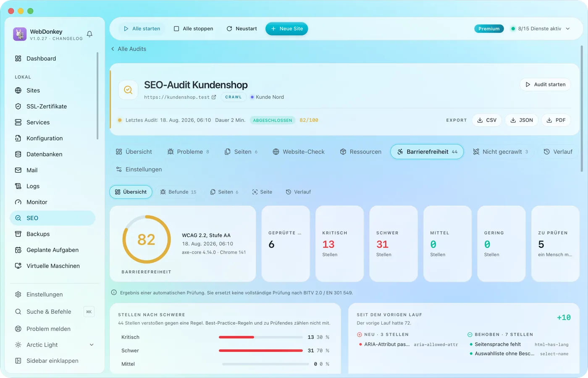Click the WebDonkey logo icon

[x=20, y=34]
